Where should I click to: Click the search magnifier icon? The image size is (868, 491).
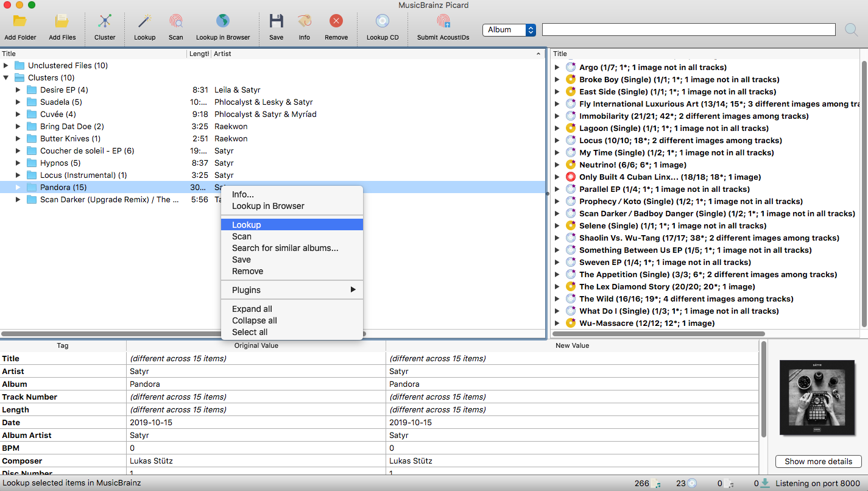pos(851,30)
